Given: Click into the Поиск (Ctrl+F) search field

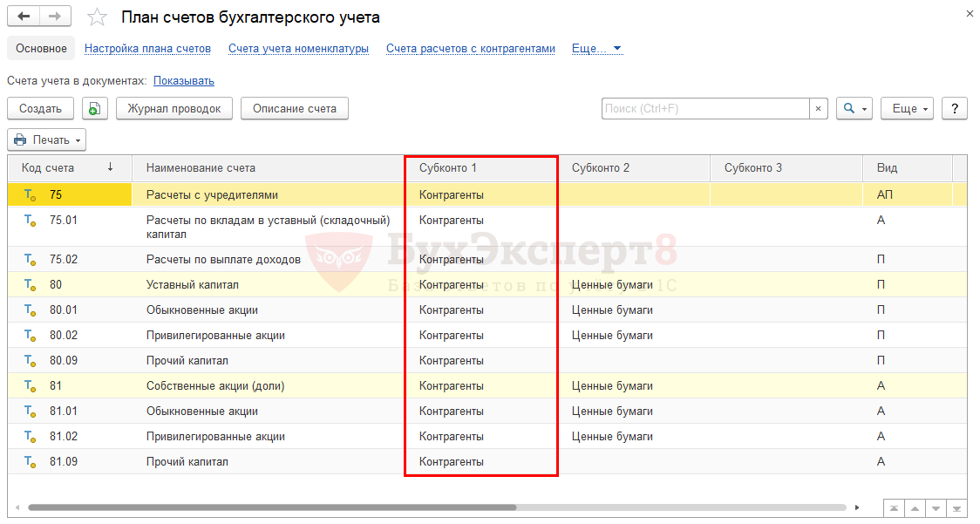Looking at the screenshot, I should coord(704,109).
